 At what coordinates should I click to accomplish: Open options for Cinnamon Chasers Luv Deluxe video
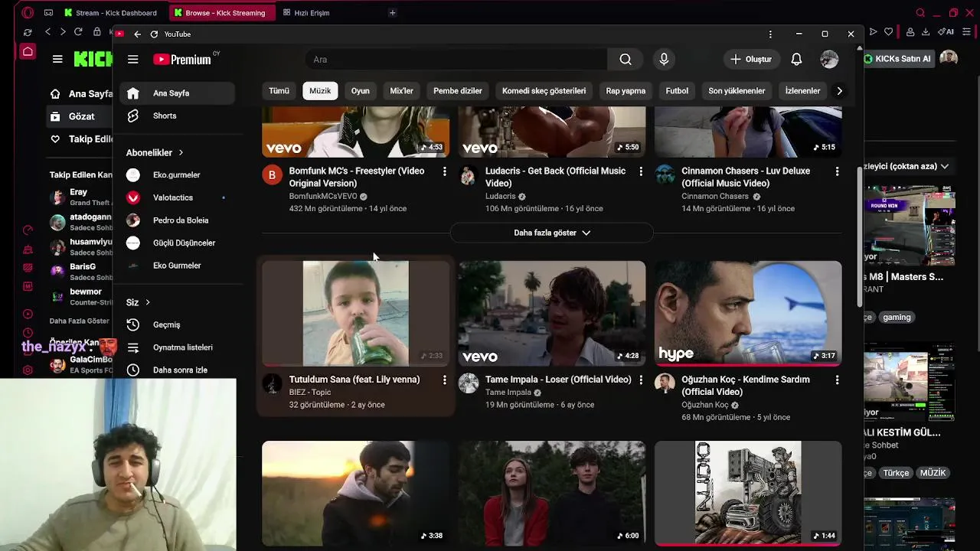[837, 171]
